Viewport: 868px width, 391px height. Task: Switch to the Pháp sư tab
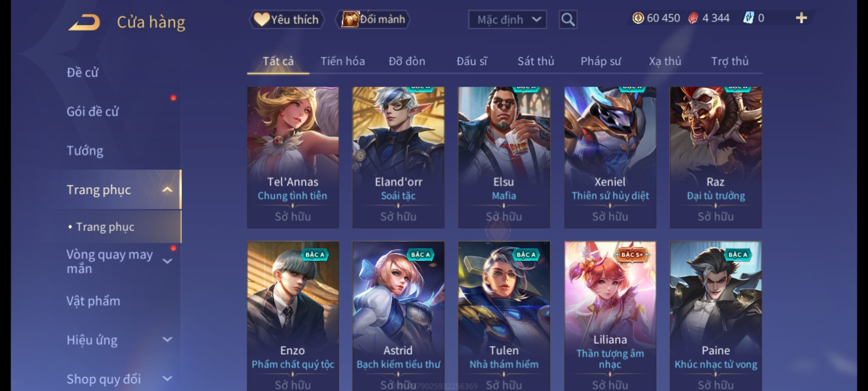pos(601,61)
